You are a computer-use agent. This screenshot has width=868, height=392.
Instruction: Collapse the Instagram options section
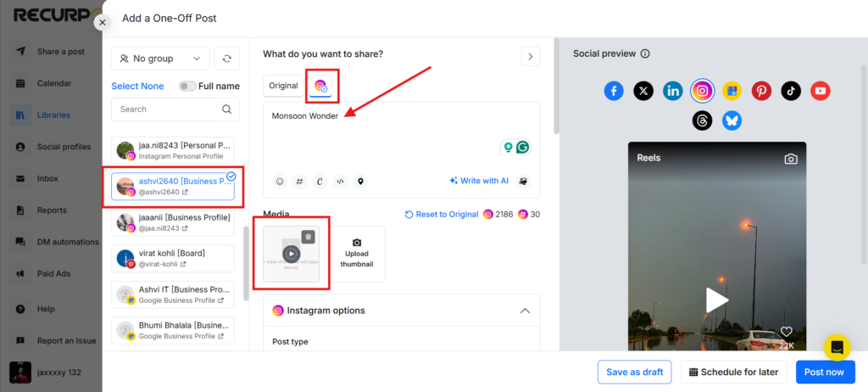pyautogui.click(x=526, y=311)
